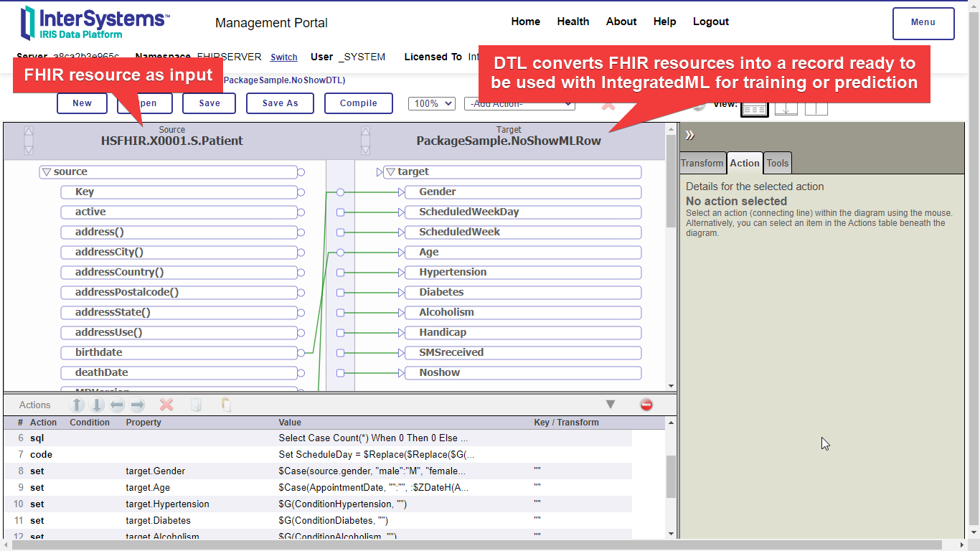Move selected action down with down-arrow icon
This screenshot has width=980, height=551.
click(98, 405)
